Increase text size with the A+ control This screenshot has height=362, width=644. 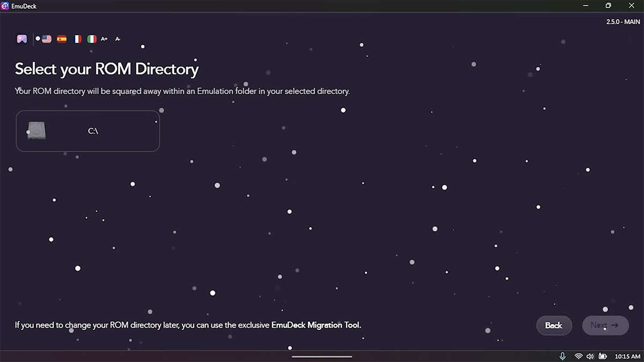coord(104,39)
